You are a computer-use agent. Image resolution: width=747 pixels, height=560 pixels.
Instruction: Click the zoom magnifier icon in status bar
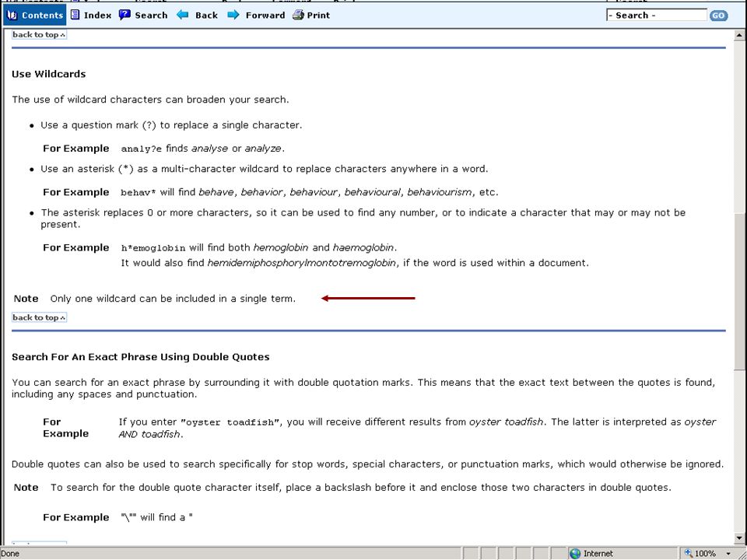[688, 553]
